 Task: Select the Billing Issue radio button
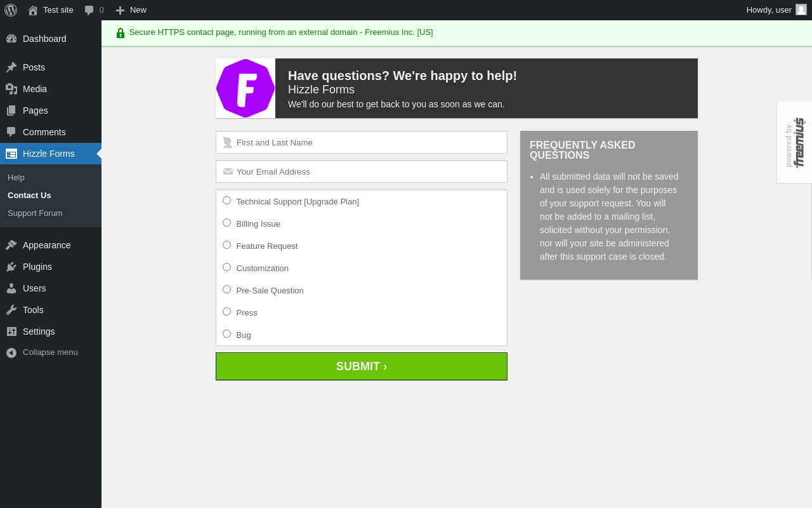pyautogui.click(x=226, y=223)
